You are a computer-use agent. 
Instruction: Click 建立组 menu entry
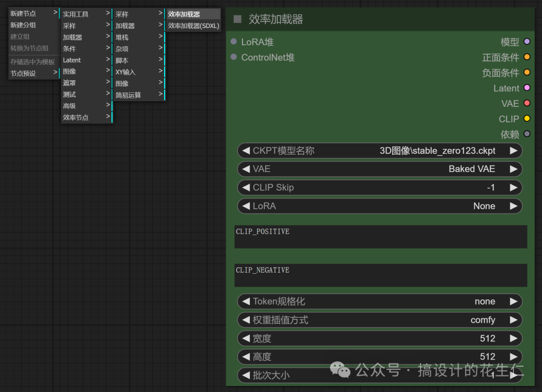[34, 37]
